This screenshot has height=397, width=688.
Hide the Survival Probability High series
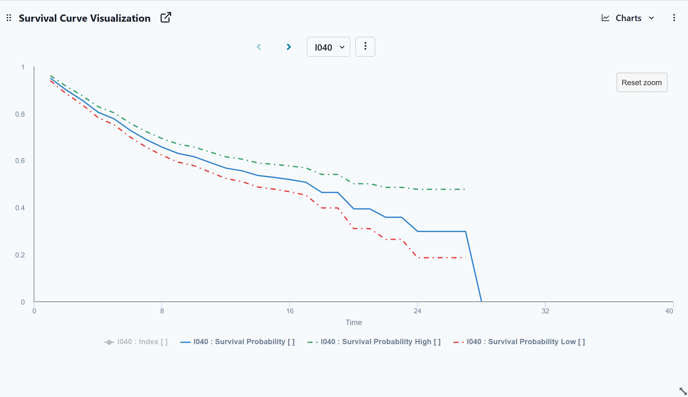pos(374,342)
